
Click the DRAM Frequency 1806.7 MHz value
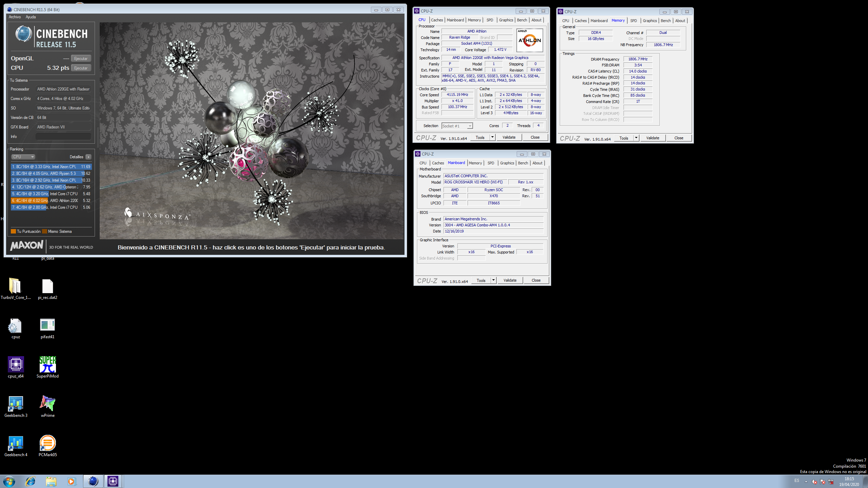pyautogui.click(x=638, y=59)
